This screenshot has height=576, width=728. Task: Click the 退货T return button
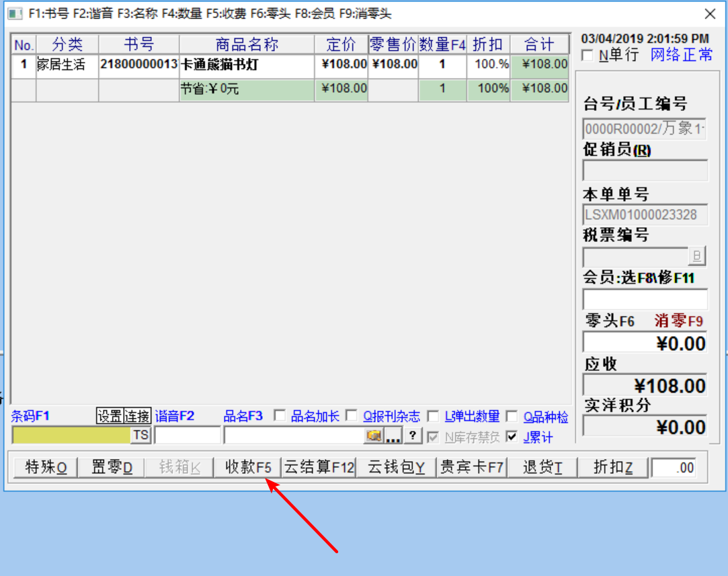(x=542, y=468)
